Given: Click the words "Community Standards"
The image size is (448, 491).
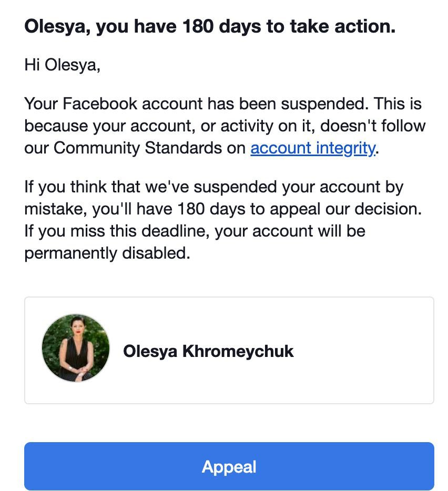Looking at the screenshot, I should [x=138, y=148].
